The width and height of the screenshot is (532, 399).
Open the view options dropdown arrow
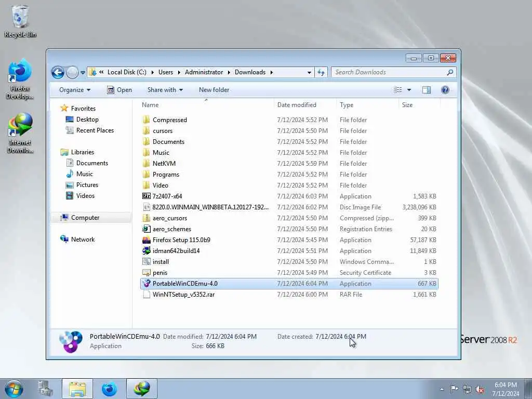point(409,90)
